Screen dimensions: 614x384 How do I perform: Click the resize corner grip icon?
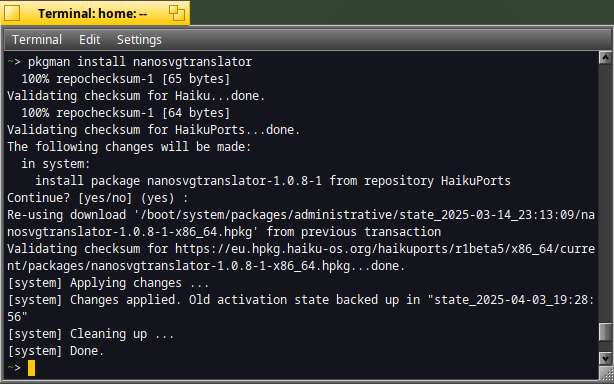(605, 373)
